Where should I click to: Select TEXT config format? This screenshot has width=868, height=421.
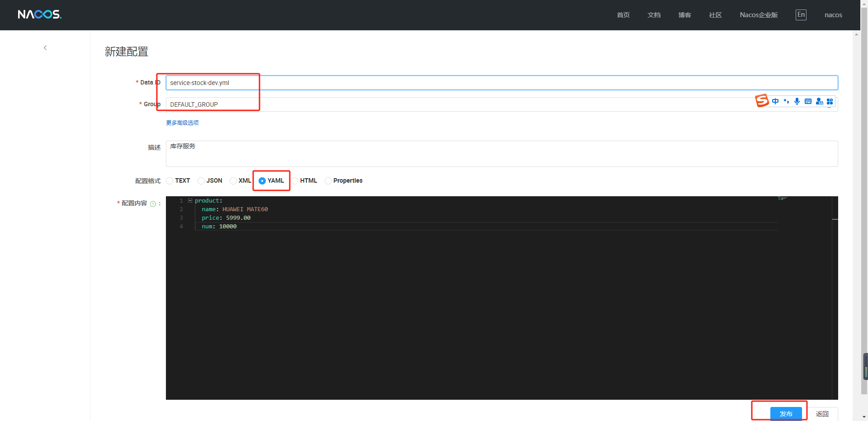click(x=170, y=181)
